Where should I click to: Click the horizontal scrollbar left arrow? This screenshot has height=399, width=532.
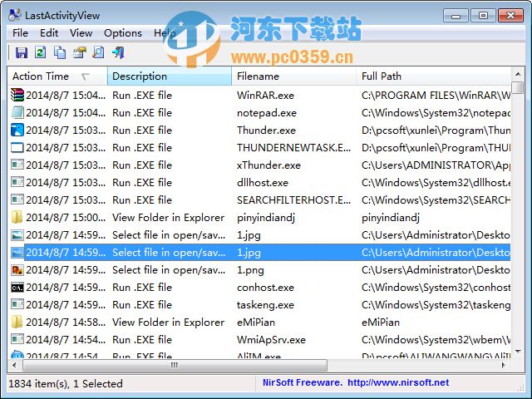[14, 366]
